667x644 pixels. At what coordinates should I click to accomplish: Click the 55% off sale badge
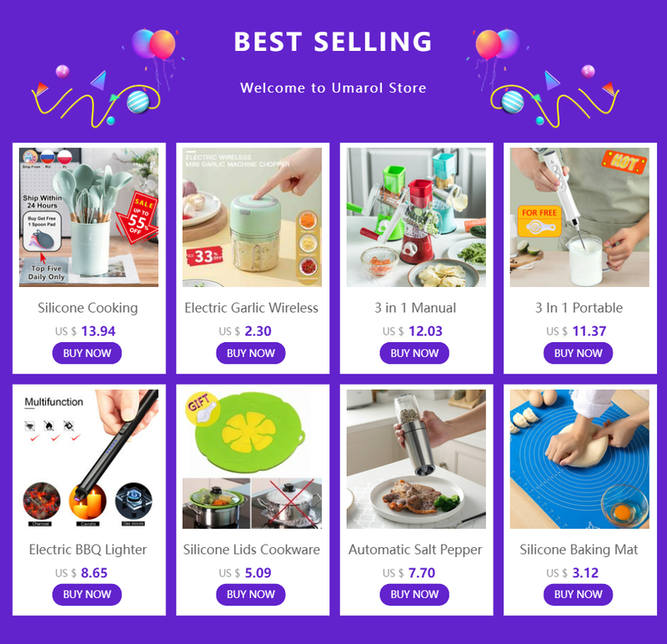(x=138, y=218)
